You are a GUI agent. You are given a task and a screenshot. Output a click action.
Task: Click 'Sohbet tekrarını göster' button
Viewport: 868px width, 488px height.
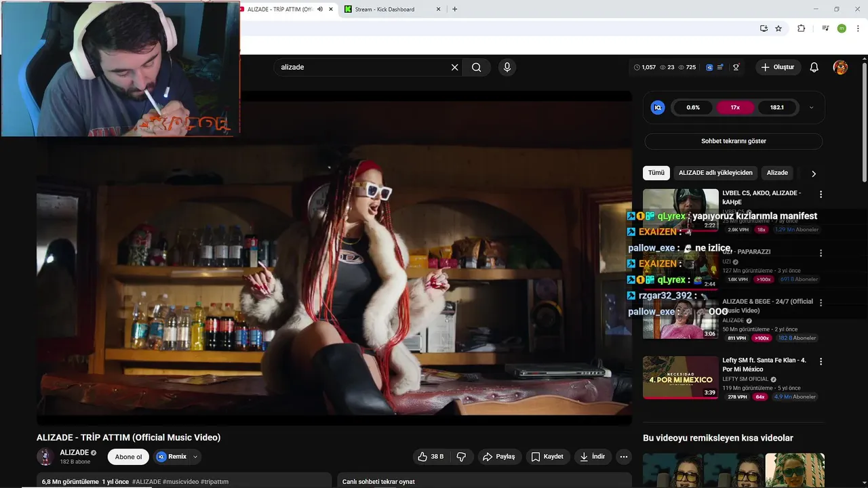[734, 141]
